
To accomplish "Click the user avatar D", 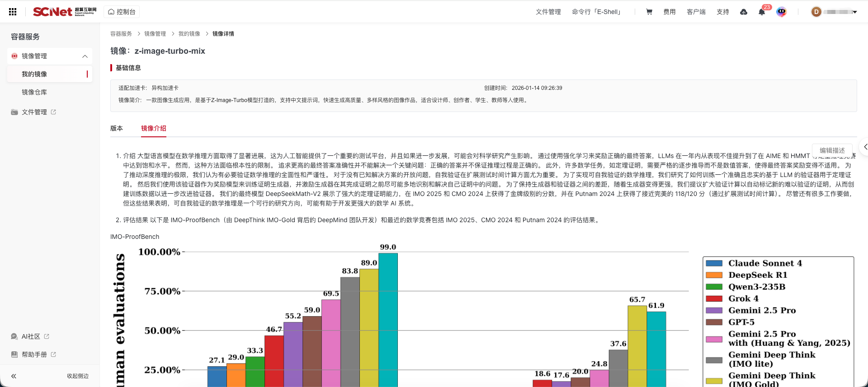I will [816, 12].
